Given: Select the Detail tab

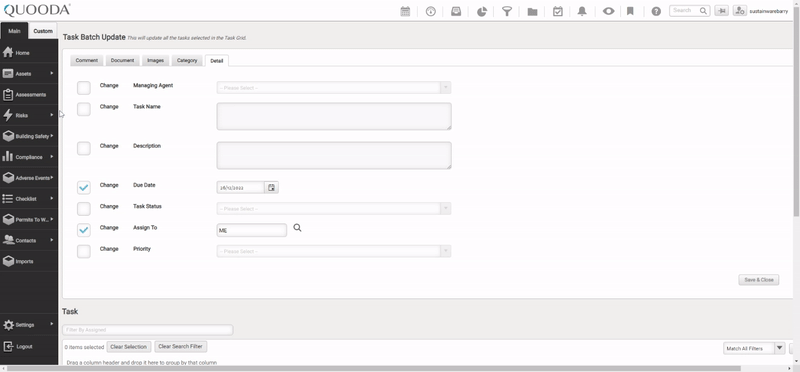Looking at the screenshot, I should (216, 61).
